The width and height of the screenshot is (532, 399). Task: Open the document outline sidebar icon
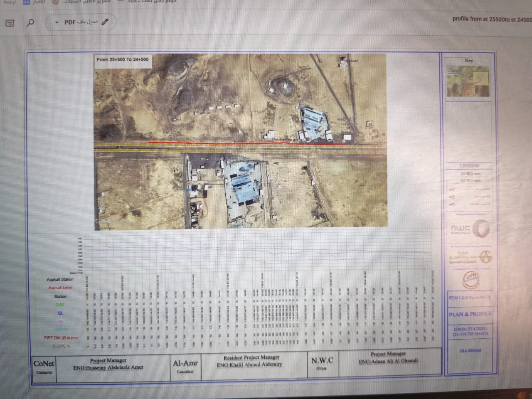(10, 23)
